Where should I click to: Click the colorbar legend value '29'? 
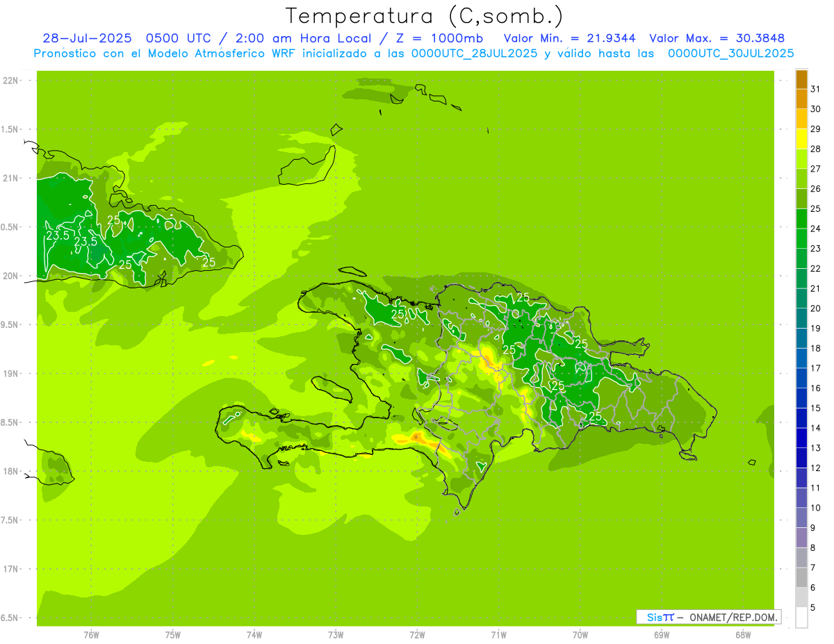pos(815,129)
